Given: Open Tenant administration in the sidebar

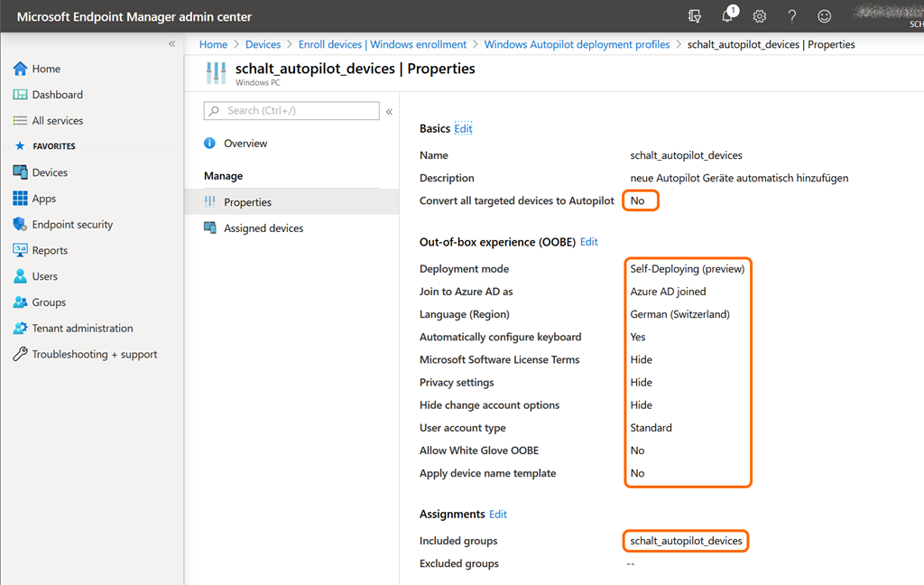Looking at the screenshot, I should tap(82, 329).
